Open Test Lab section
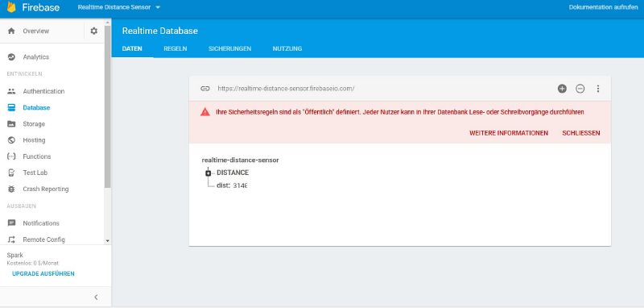 coord(35,173)
